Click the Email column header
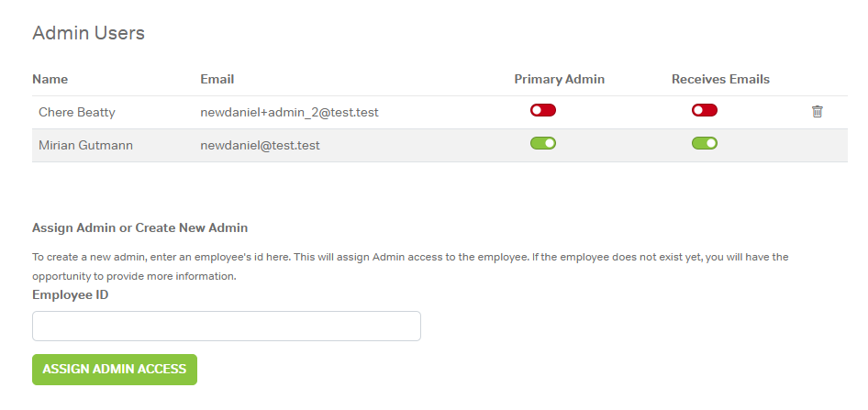This screenshot has width=868, height=410. [217, 79]
